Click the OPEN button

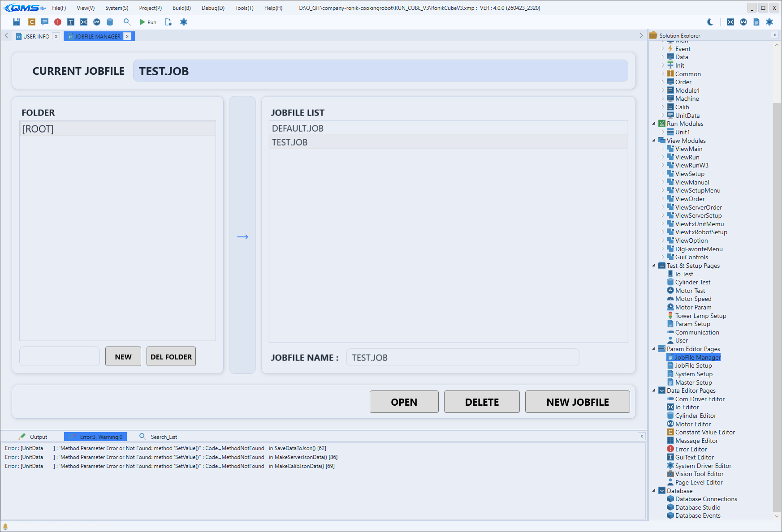click(404, 402)
